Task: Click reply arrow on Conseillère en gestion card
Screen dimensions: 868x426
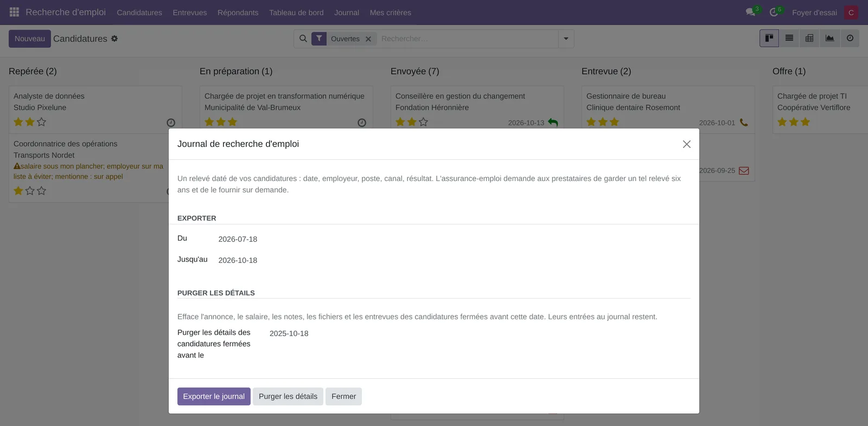Action: tap(553, 122)
